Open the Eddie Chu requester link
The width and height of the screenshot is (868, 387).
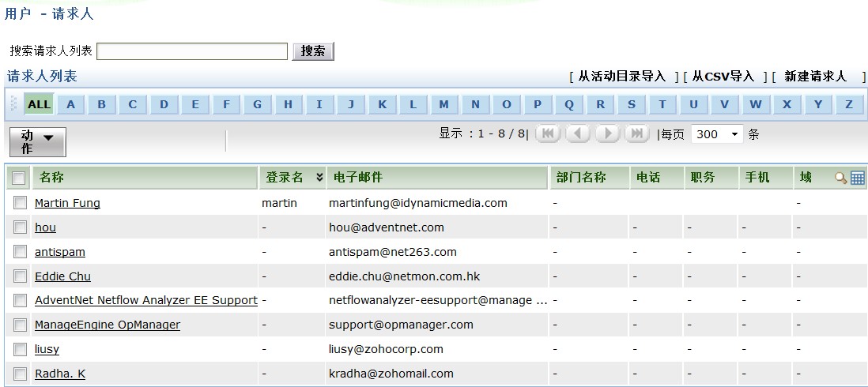62,276
